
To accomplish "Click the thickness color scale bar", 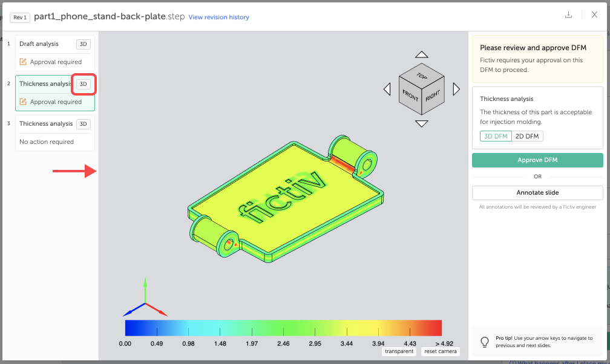I will [283, 328].
